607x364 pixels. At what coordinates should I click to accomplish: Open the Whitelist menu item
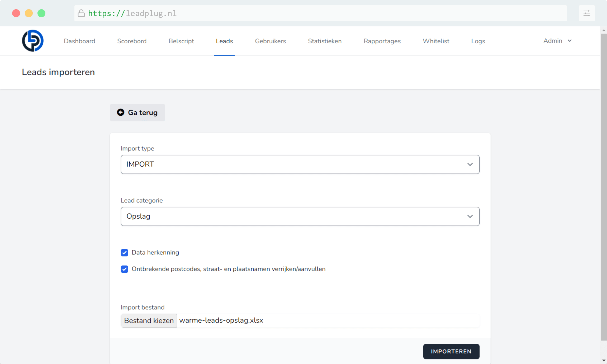click(436, 41)
